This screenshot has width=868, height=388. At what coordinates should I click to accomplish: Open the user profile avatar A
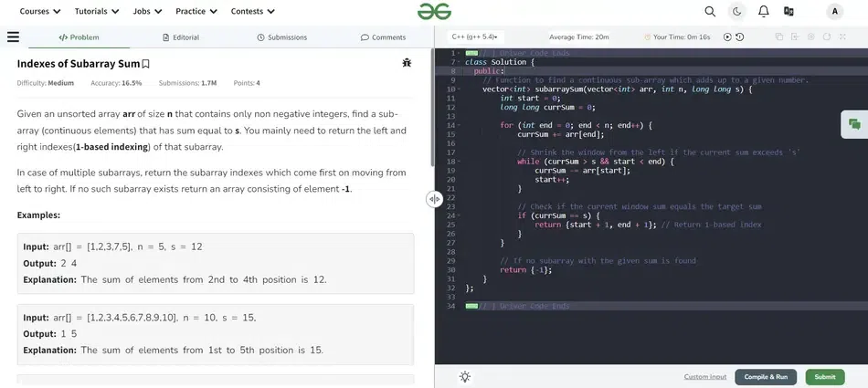(x=834, y=11)
